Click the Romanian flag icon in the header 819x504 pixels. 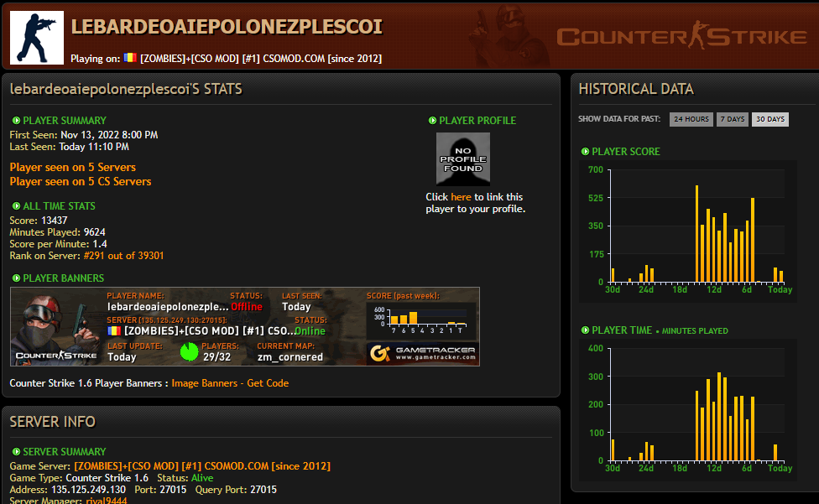130,58
